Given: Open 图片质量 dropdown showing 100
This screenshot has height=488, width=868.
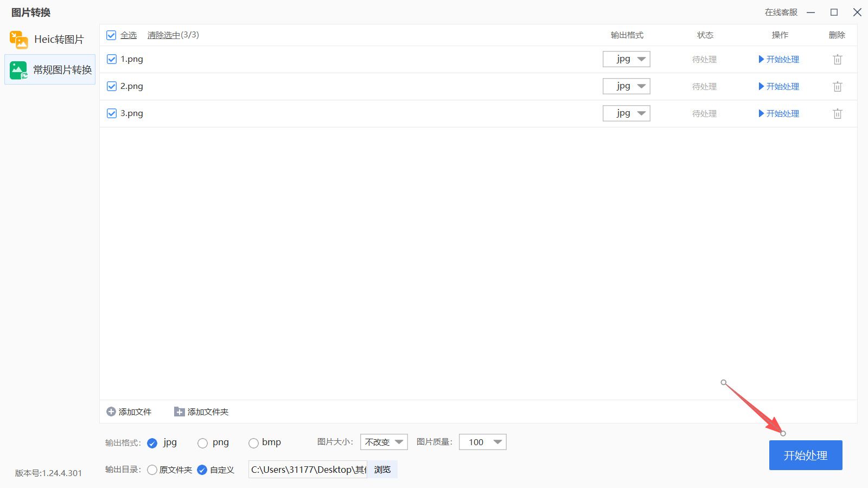Looking at the screenshot, I should (483, 442).
